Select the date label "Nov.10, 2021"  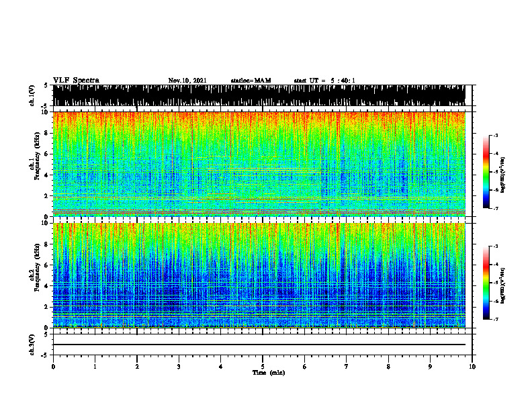pos(187,81)
